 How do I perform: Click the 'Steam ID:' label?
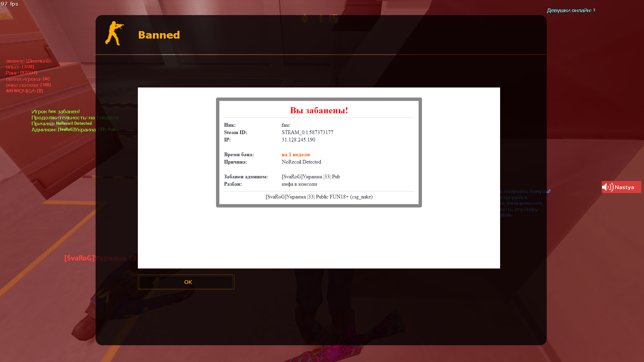235,132
